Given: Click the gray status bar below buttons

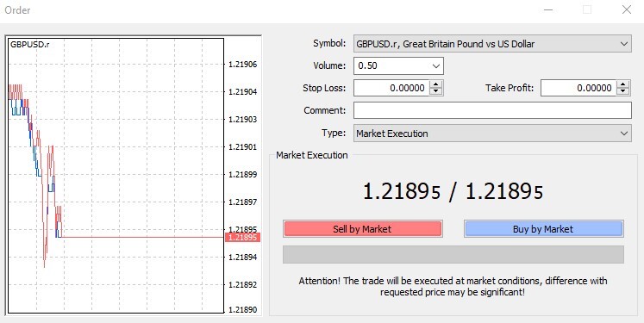Looking at the screenshot, I should (453, 254).
